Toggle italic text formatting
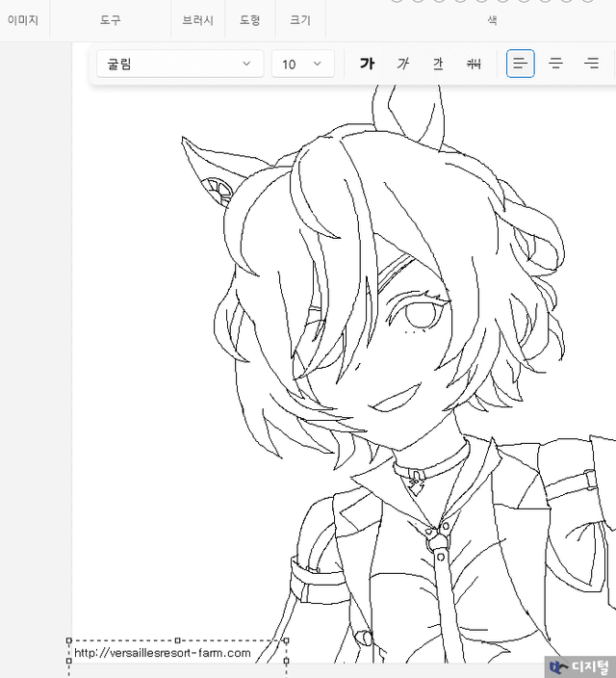This screenshot has width=616, height=678. click(403, 65)
